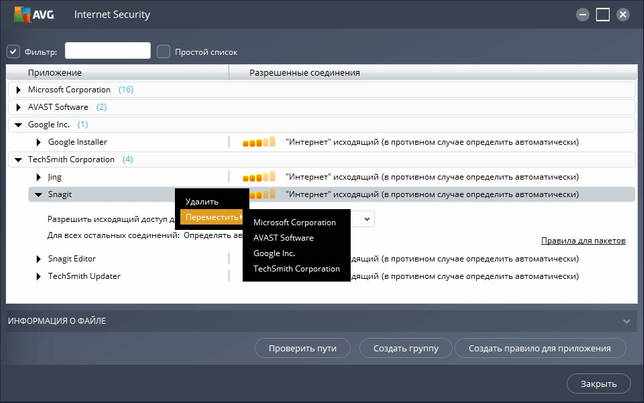Click the Google Installer "Интернет" исходящий text

(432, 142)
